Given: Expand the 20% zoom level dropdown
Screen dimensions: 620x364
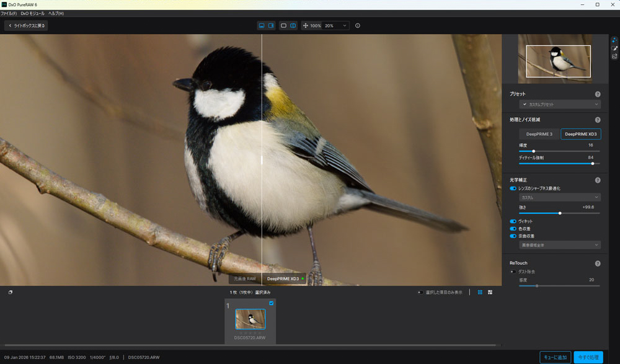Looking at the screenshot, I should 336,26.
